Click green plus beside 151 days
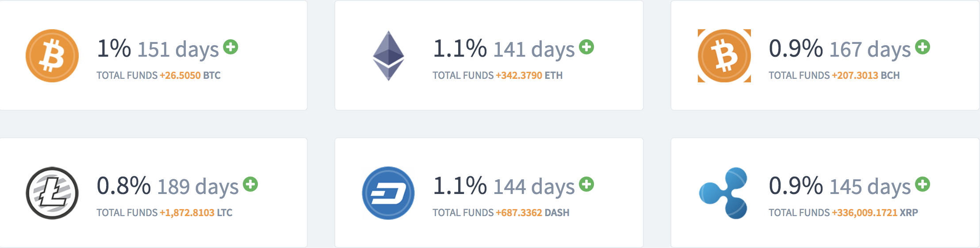 pos(230,47)
